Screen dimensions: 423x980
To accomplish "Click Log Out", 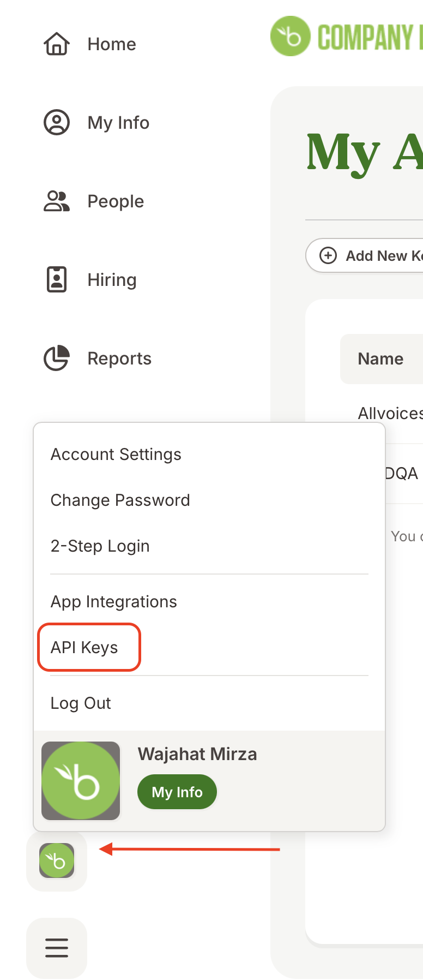I will tap(81, 703).
